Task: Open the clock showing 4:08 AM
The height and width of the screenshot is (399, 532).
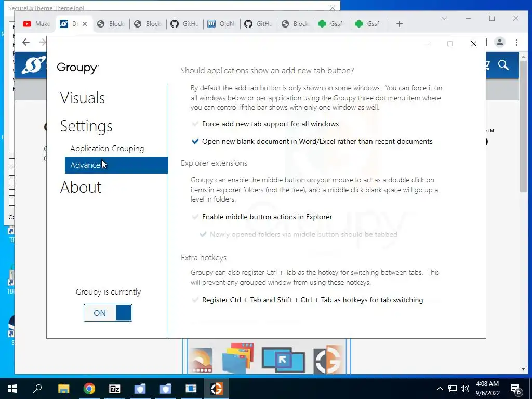Action: [x=487, y=389]
